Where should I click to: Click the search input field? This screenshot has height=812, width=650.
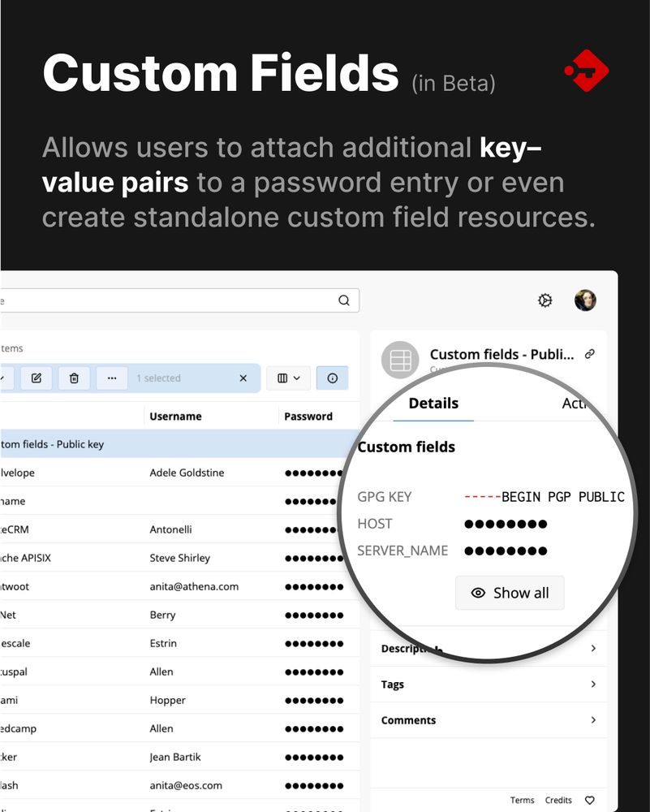tap(179, 300)
